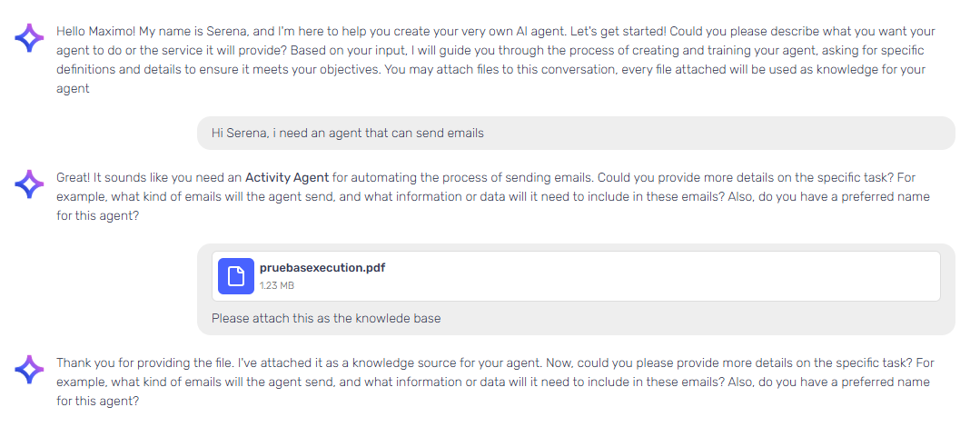The height and width of the screenshot is (427, 980).
Task: Open the pruebasexecution.pdf file name
Action: coord(322,268)
